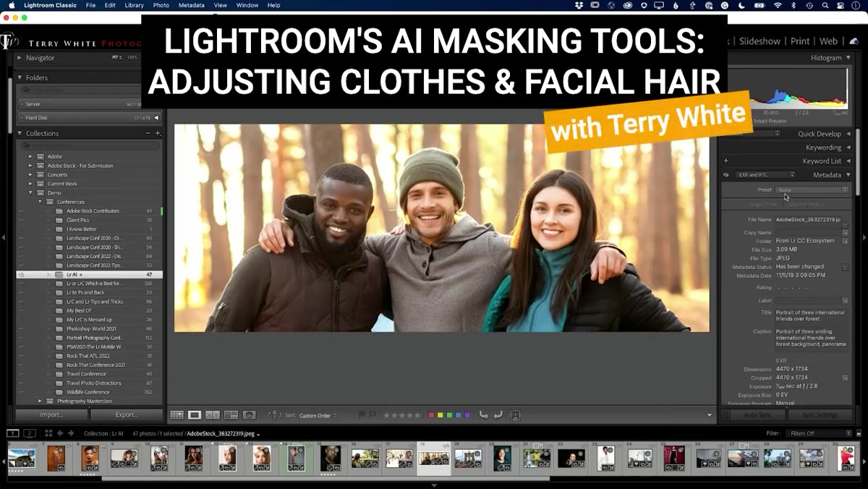This screenshot has height=489, width=868.
Task: Select second window display button 2
Action: pyautogui.click(x=30, y=433)
